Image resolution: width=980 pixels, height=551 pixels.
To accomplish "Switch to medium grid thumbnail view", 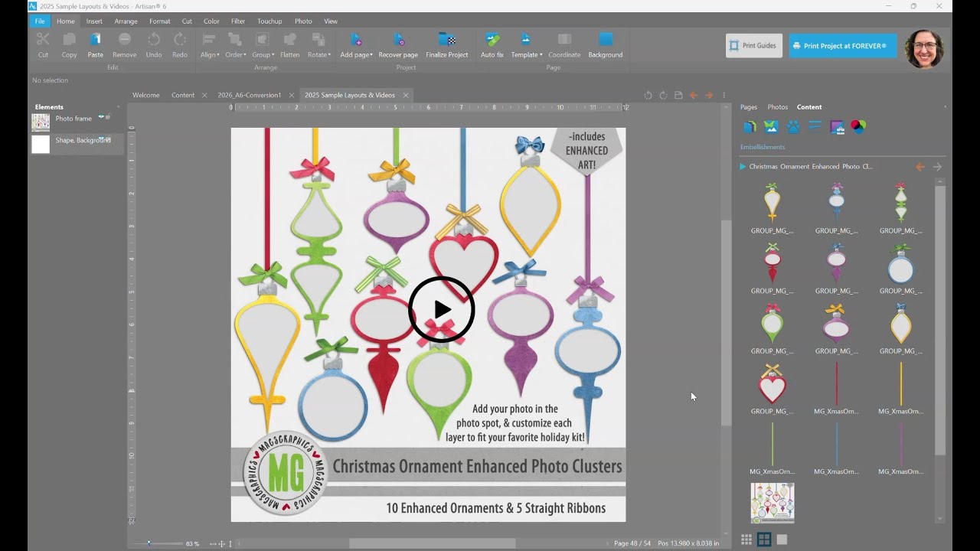I will click(x=764, y=540).
